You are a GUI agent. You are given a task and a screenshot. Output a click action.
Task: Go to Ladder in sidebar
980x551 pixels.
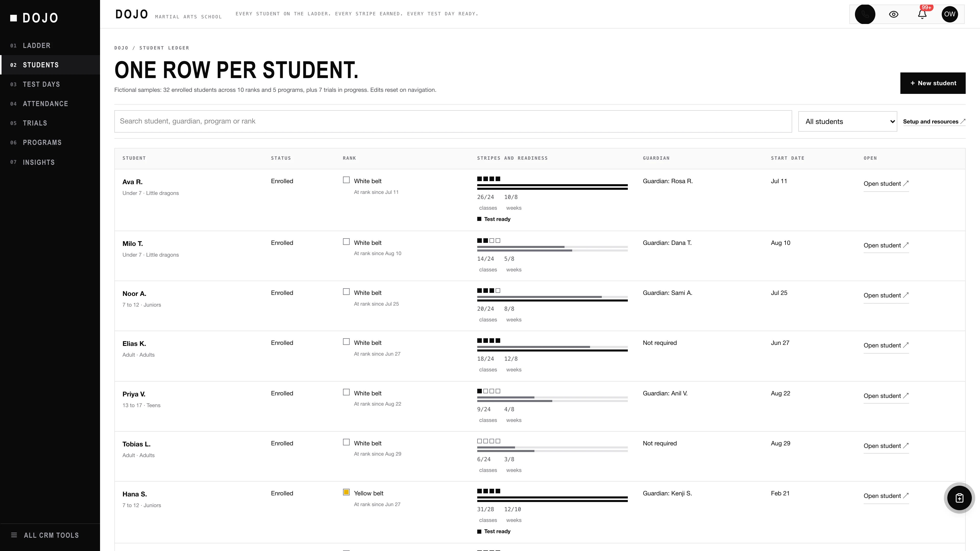pos(50,45)
